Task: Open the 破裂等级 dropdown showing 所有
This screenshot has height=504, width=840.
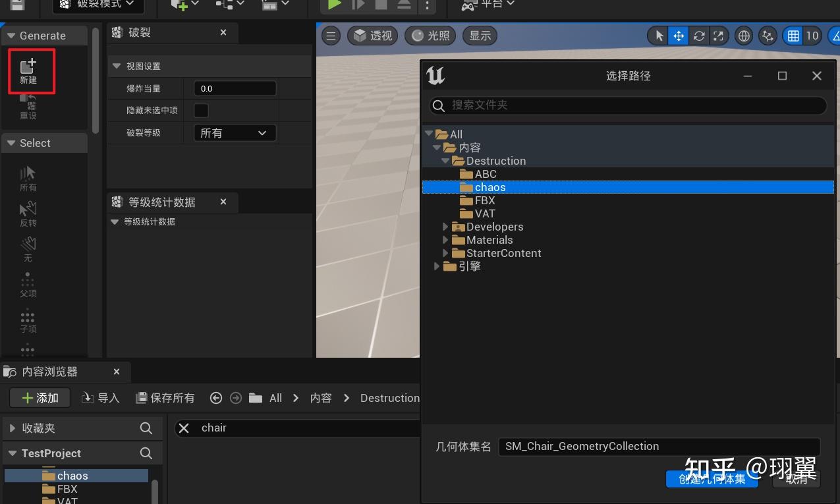Action: tap(234, 132)
